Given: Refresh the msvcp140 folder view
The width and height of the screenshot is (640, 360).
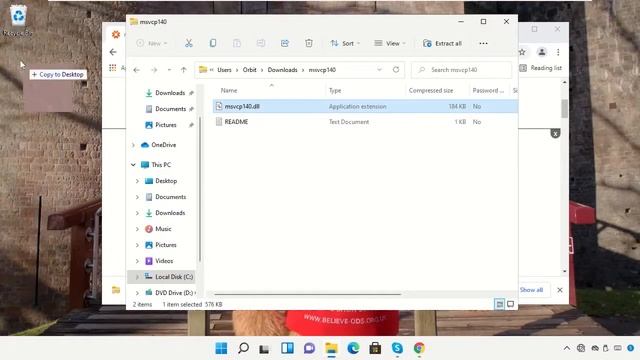Looking at the screenshot, I should [x=396, y=70].
